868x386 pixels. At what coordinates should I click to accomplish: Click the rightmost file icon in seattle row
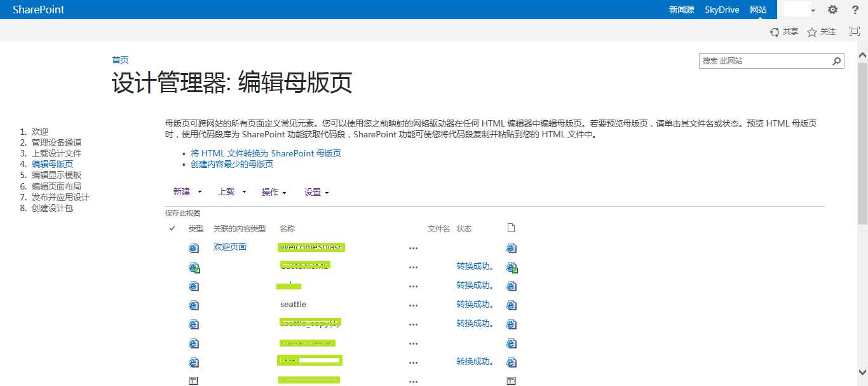coord(512,305)
